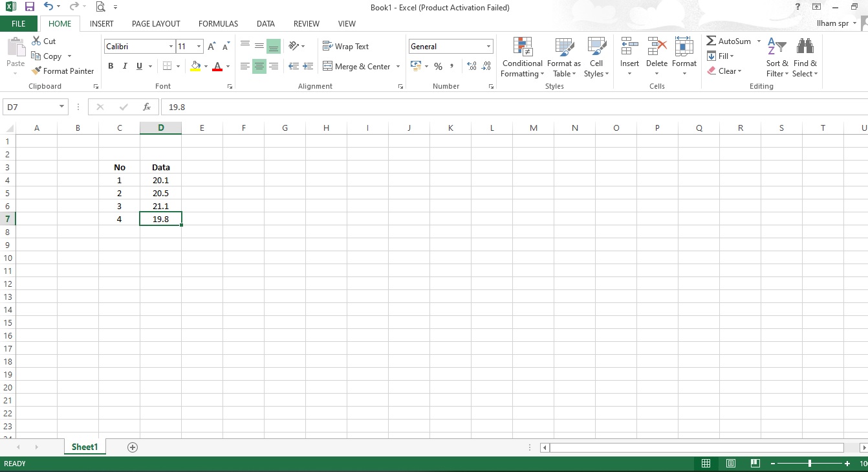
Task: Open Print Preview from quick access toolbar
Action: coord(100,7)
